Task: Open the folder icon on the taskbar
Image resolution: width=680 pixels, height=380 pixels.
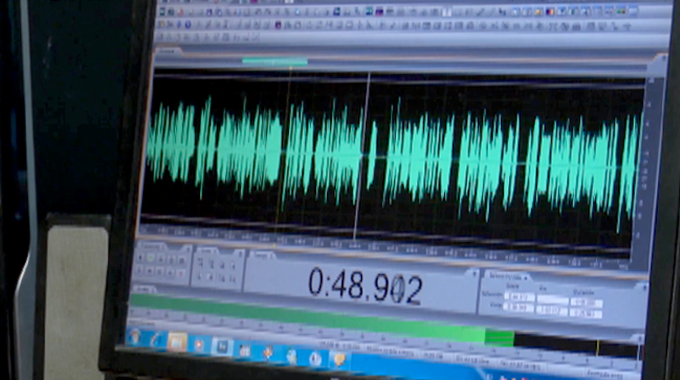Action: coord(177,341)
